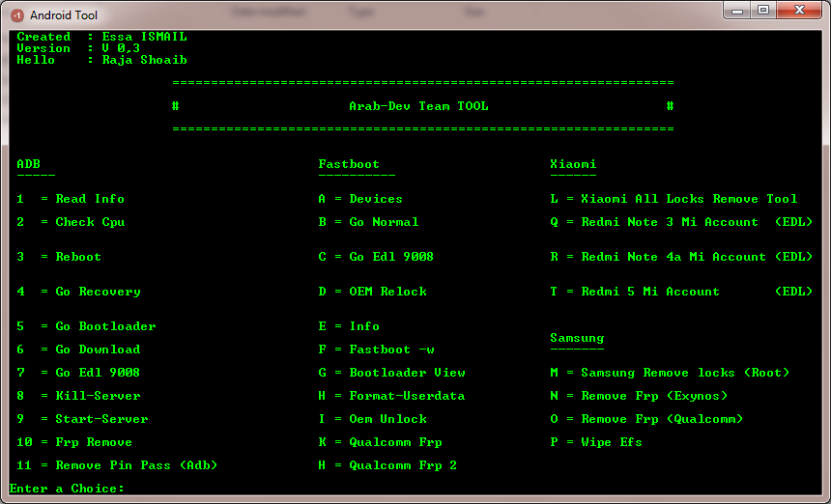Click the 'D = OEM Relock' entry
Screen dimensions: 831x504
(372, 292)
